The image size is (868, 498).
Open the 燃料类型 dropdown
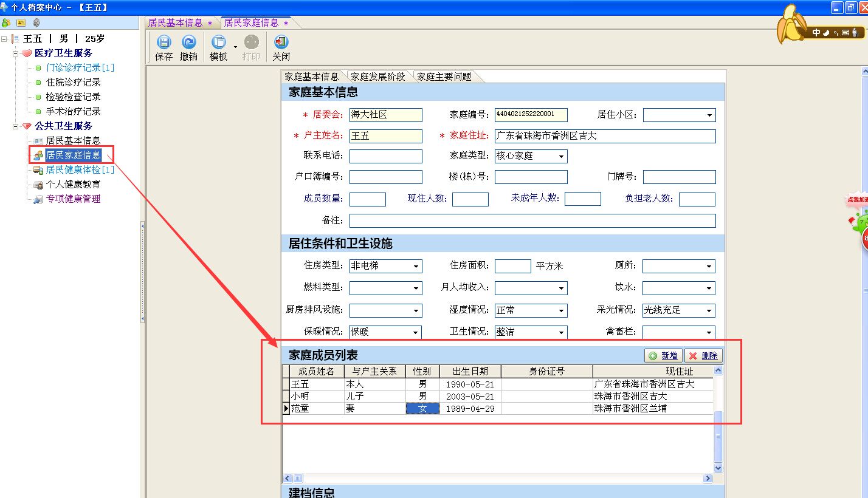(x=416, y=288)
